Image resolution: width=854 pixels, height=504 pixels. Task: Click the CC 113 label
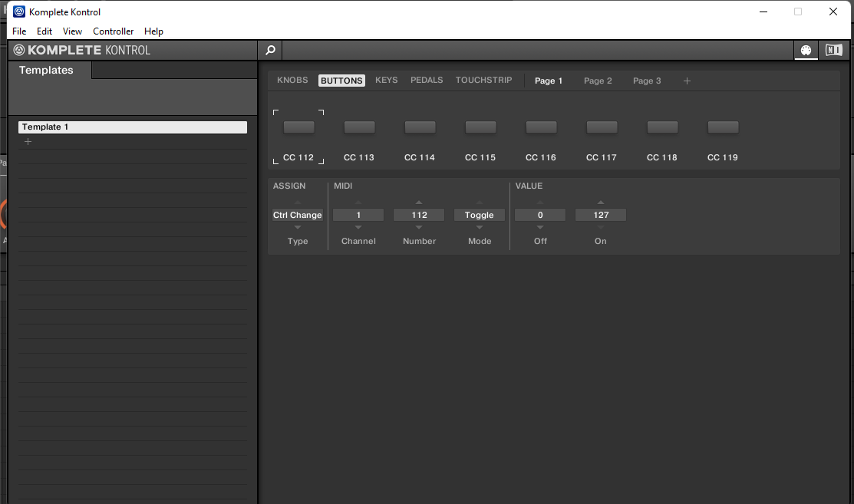click(x=359, y=157)
